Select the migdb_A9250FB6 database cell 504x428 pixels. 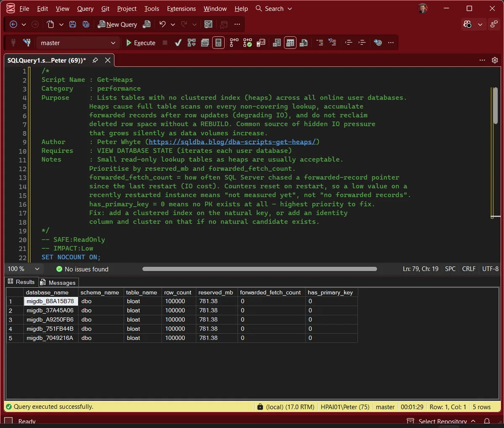coord(50,320)
